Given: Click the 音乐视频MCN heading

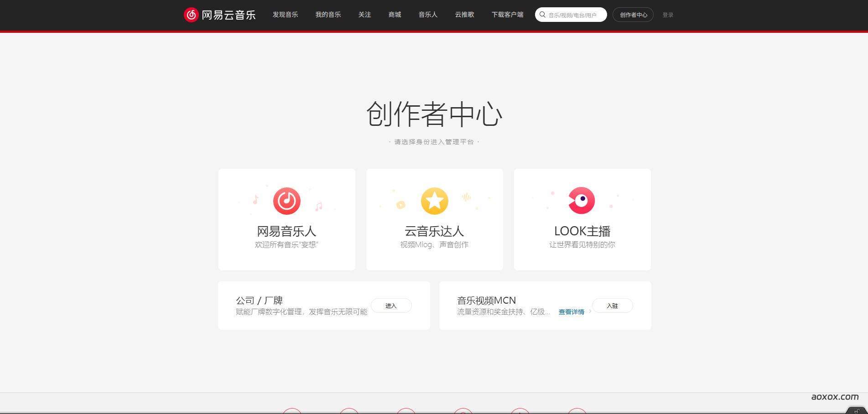Looking at the screenshot, I should [487, 300].
